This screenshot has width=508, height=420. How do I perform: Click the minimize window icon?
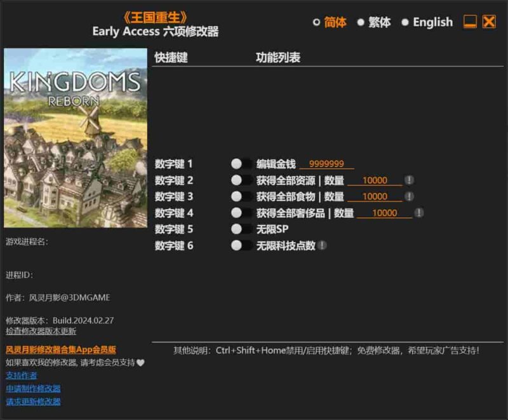[x=469, y=21]
